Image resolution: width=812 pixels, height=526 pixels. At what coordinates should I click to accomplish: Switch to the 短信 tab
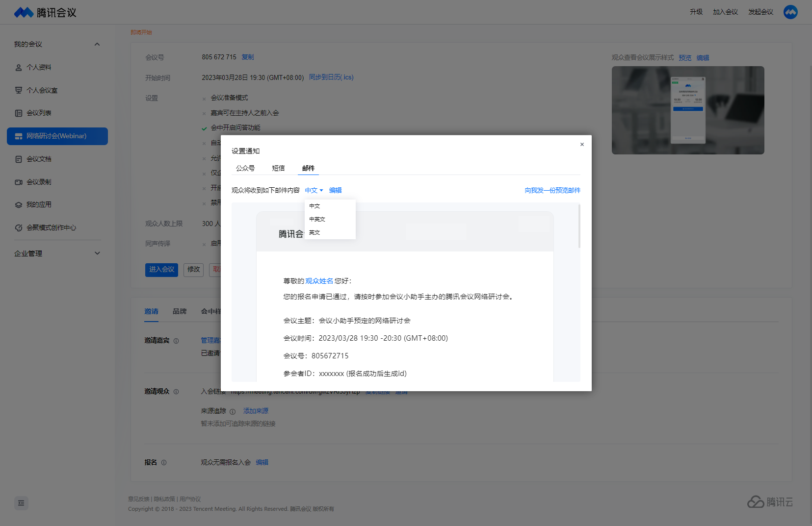pyautogui.click(x=278, y=168)
